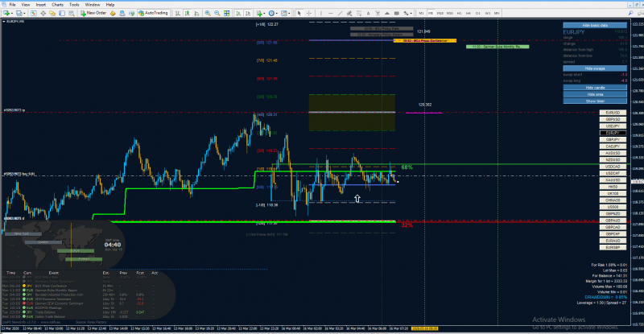This screenshot has width=644, height=334.
Task: Open the Charts menu
Action: click(x=57, y=5)
